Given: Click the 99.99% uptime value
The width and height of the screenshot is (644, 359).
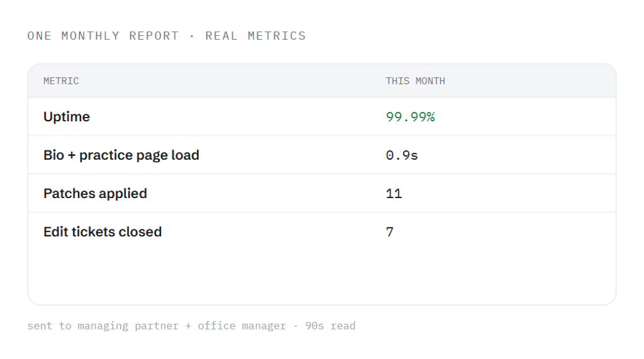Looking at the screenshot, I should [410, 117].
